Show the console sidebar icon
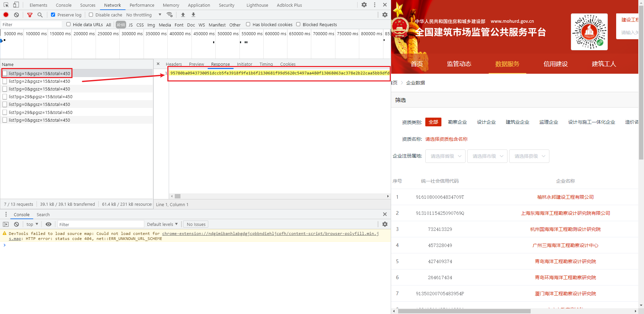The height and width of the screenshot is (314, 644). pyautogui.click(x=6, y=224)
